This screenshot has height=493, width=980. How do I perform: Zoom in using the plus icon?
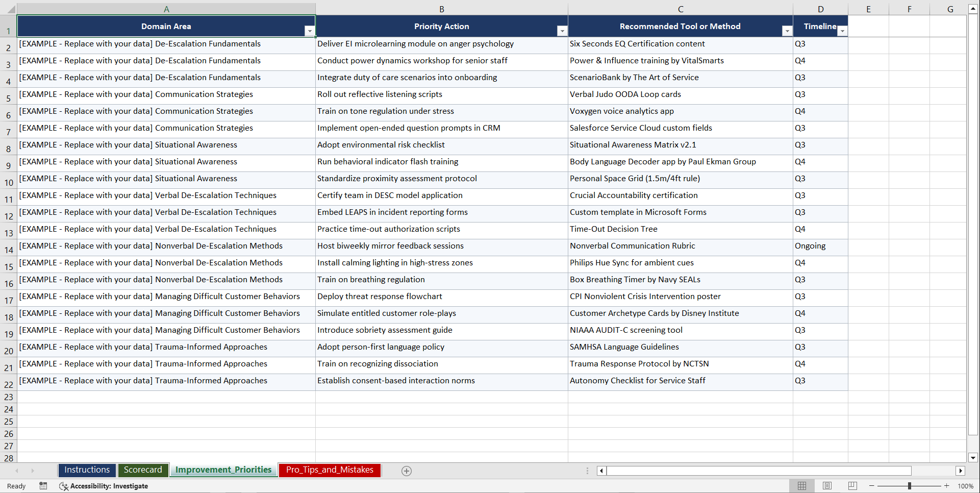[x=947, y=485]
